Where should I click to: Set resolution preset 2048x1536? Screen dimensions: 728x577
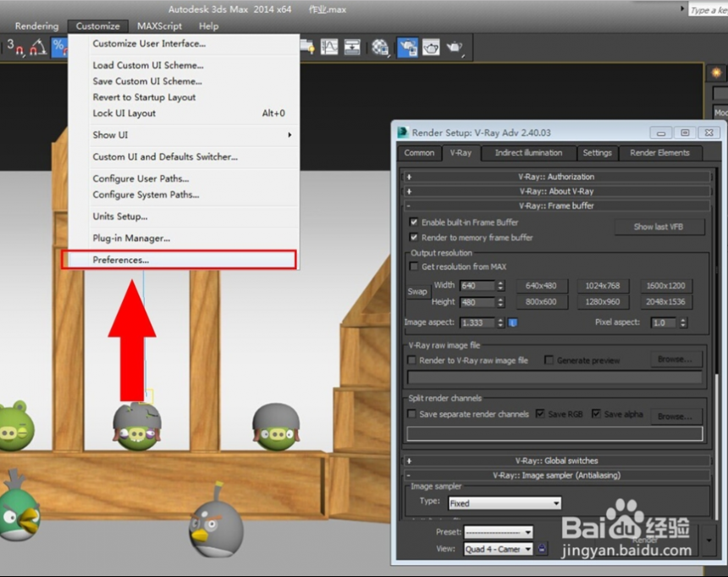[x=665, y=302]
